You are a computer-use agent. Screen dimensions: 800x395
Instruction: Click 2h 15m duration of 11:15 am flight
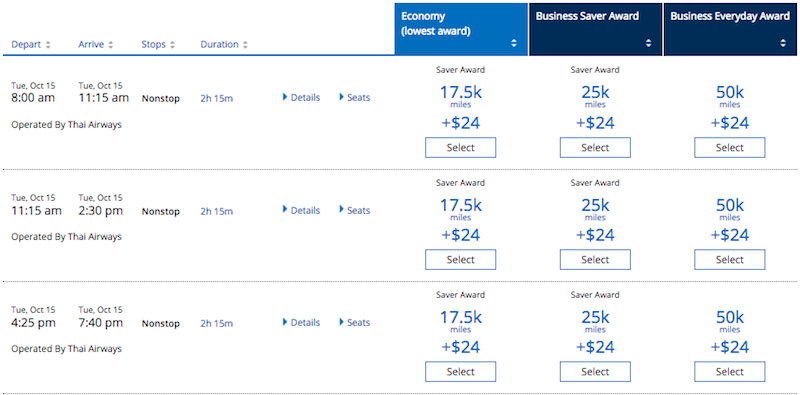click(x=217, y=211)
